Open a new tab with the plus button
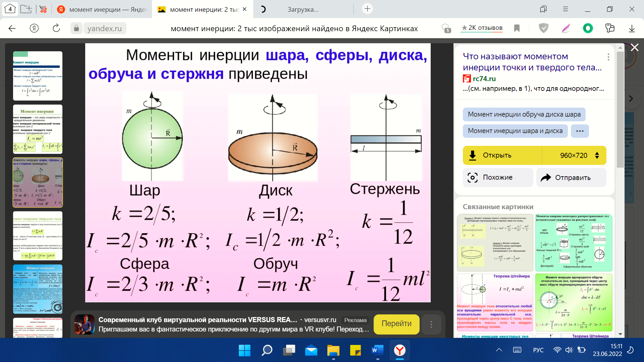 (x=368, y=9)
